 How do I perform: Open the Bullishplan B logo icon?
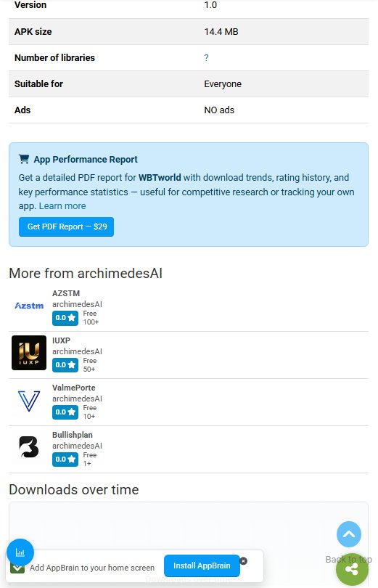tap(29, 447)
